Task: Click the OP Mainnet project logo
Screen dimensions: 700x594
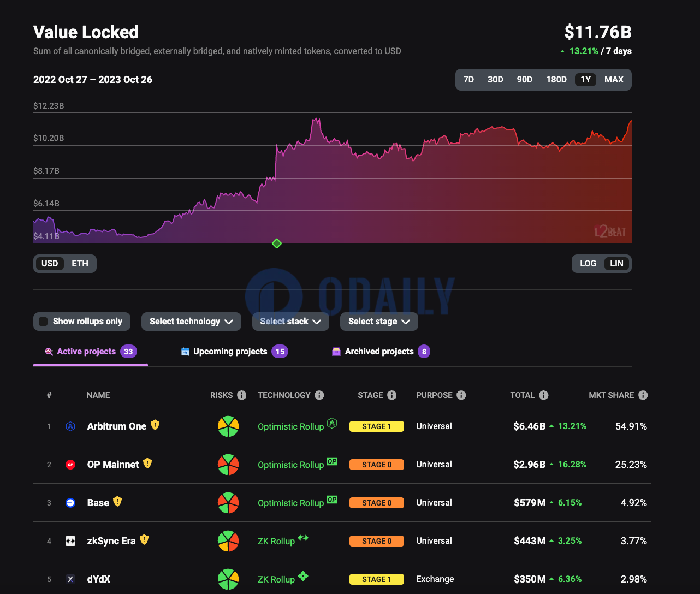Action: (x=70, y=465)
